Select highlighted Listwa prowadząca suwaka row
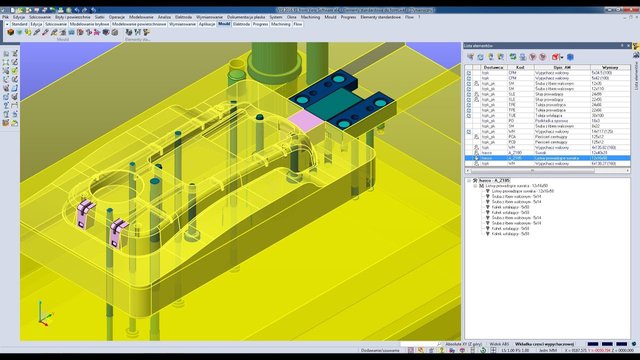Screen dimensions: 640x360 pyautogui.click(x=547, y=158)
